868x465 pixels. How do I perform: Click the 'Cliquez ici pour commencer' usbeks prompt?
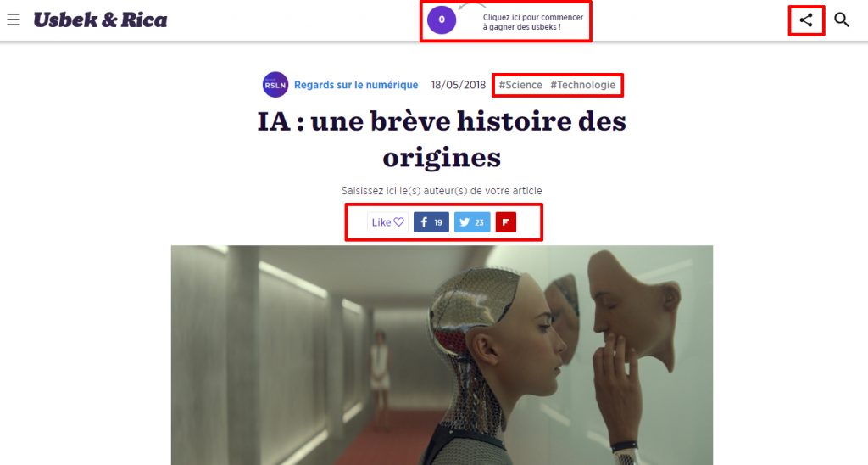click(x=532, y=22)
